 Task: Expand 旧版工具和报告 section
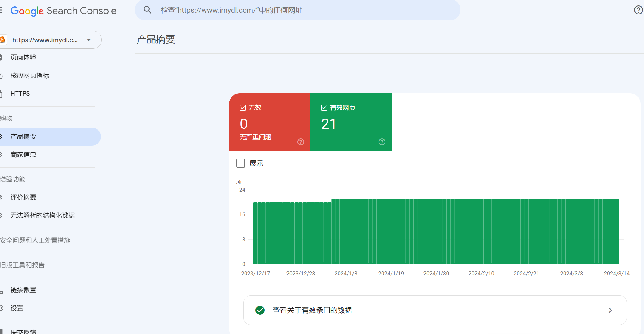point(22,265)
